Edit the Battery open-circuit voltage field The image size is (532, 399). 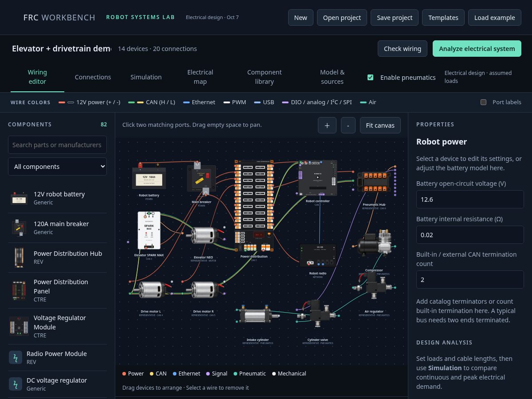click(x=470, y=199)
